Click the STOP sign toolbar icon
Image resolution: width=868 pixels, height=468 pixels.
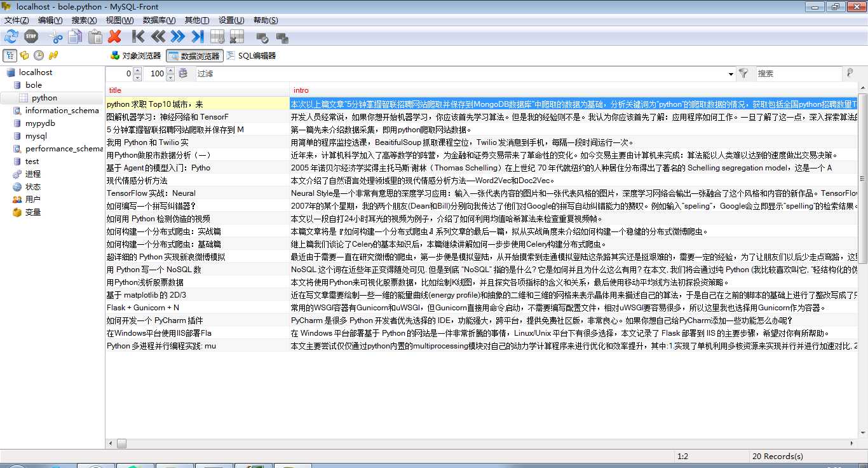tap(30, 36)
